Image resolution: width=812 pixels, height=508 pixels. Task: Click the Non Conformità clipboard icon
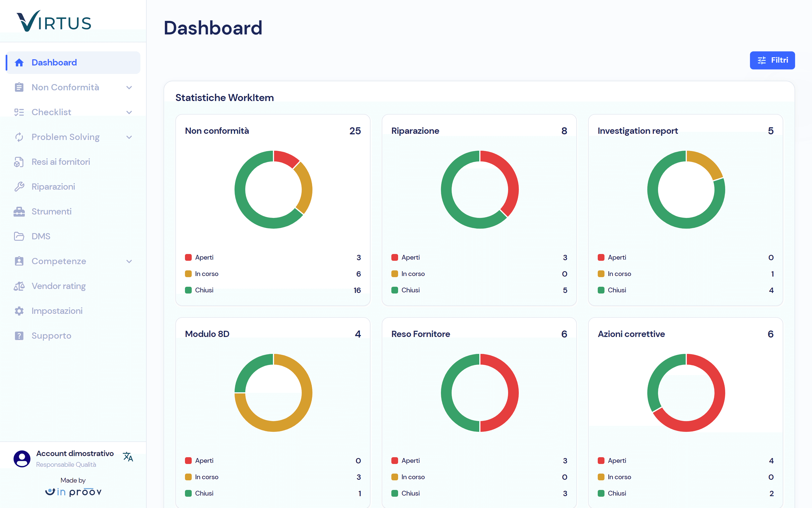(x=19, y=87)
